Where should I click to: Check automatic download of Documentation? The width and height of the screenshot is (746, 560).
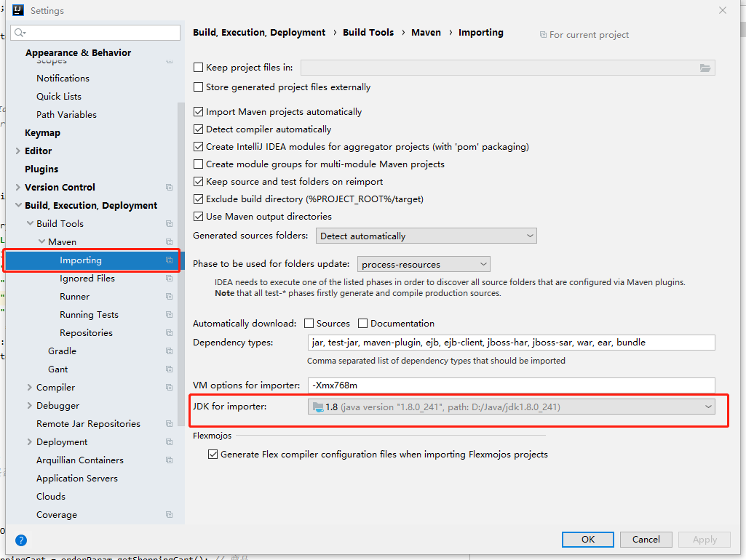[x=362, y=324]
